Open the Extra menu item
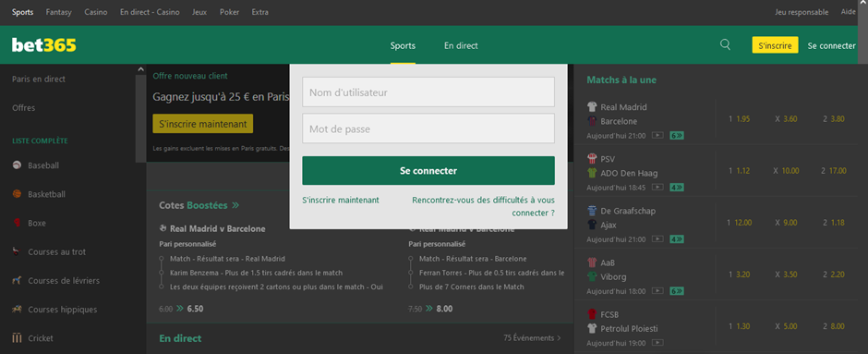This screenshot has width=868, height=354. (x=260, y=12)
